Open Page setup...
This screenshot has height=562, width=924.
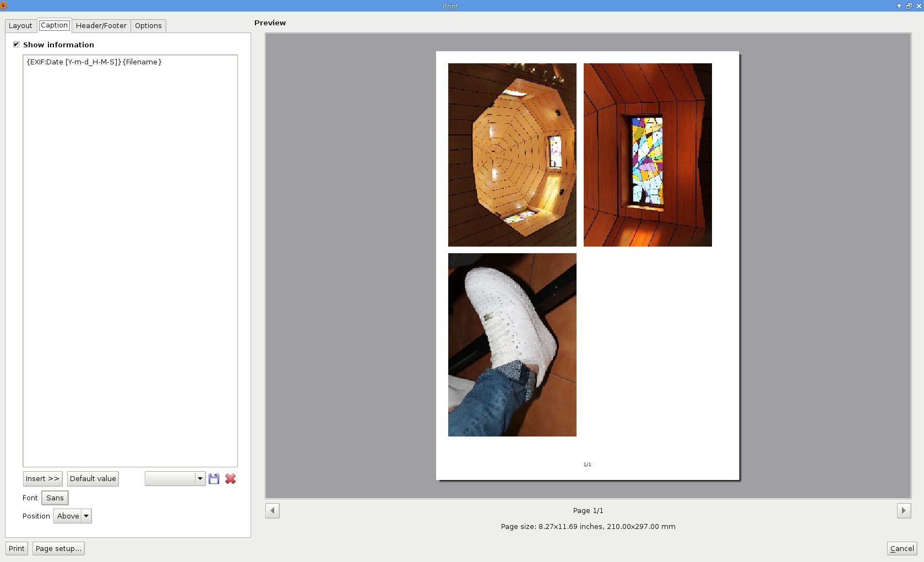coord(58,549)
